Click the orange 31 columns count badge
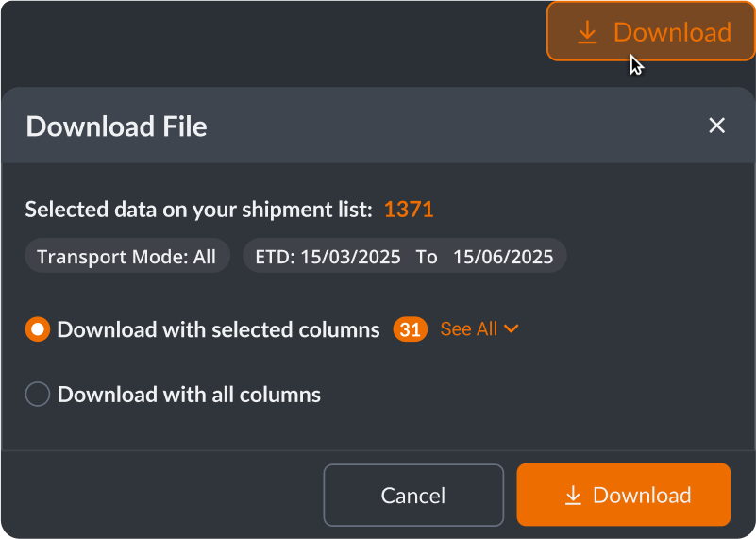The width and height of the screenshot is (756, 539). click(x=410, y=329)
